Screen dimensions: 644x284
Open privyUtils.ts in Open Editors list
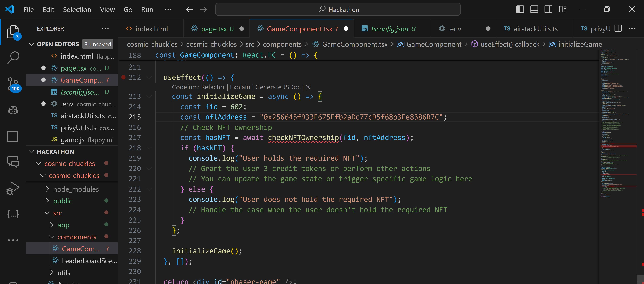click(x=72, y=128)
